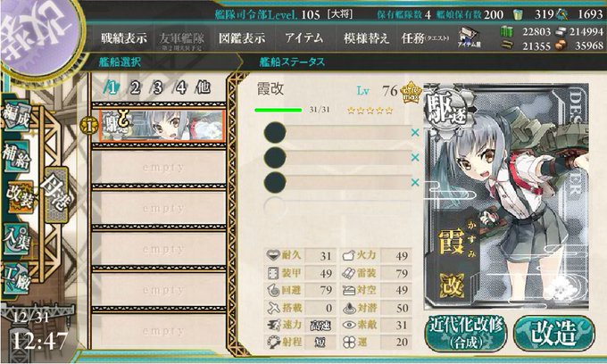Click the 改造 remodel button

pyautogui.click(x=554, y=333)
